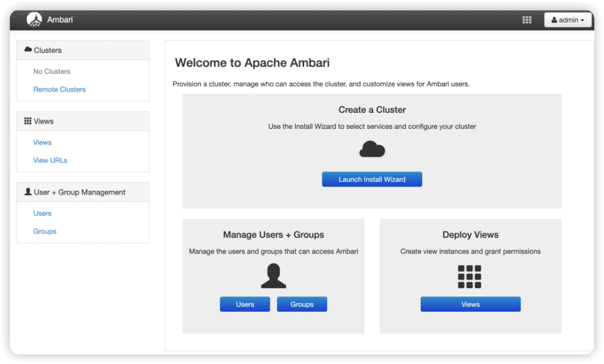Open the Users link in sidebar

[x=42, y=213]
